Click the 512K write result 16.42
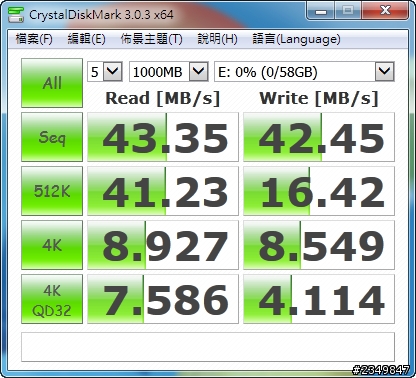Viewport: 416px width, 378px height. point(319,191)
